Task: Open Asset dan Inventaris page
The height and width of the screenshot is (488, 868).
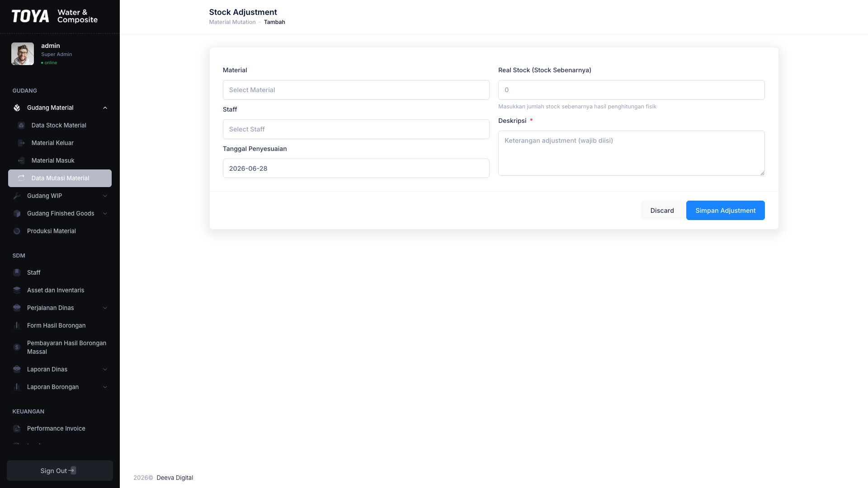Action: pyautogui.click(x=60, y=291)
